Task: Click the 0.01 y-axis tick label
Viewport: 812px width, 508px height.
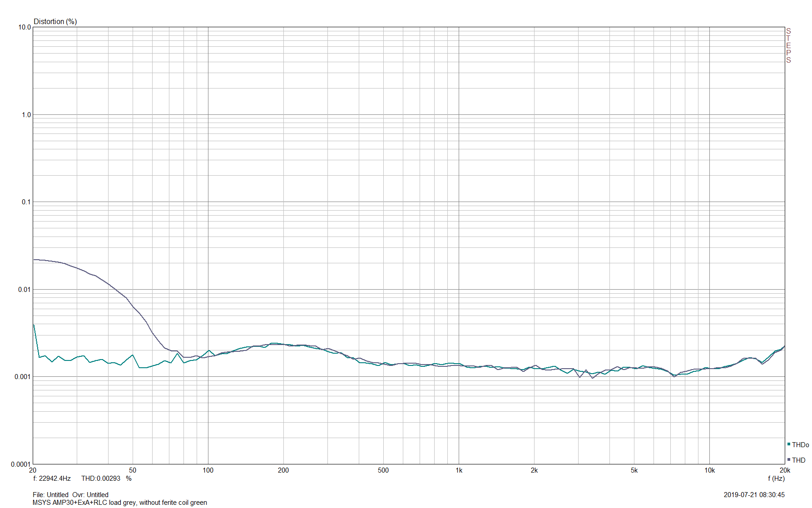Action: [25, 290]
